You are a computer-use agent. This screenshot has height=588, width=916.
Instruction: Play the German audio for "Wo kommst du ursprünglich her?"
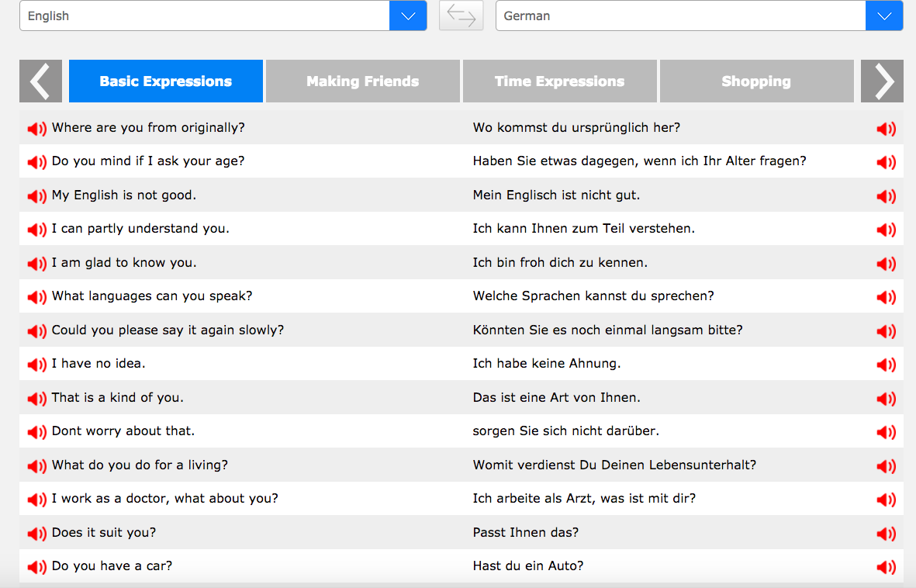(x=885, y=129)
